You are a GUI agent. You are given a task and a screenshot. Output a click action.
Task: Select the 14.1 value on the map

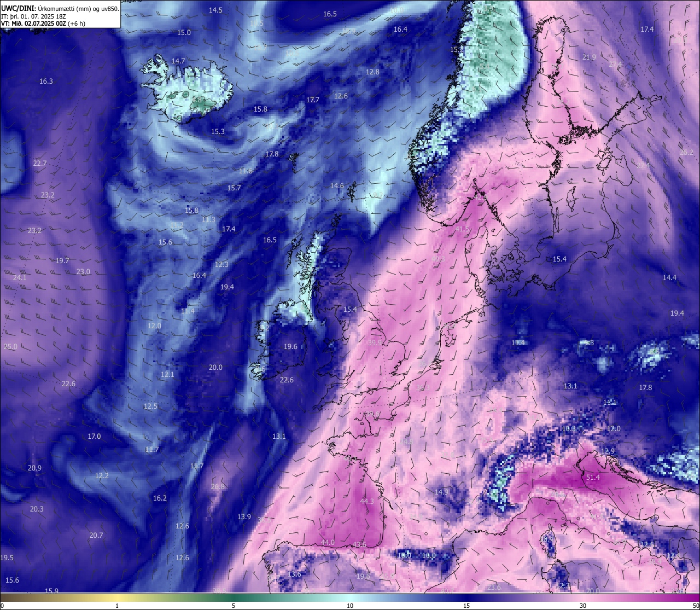(x=610, y=403)
